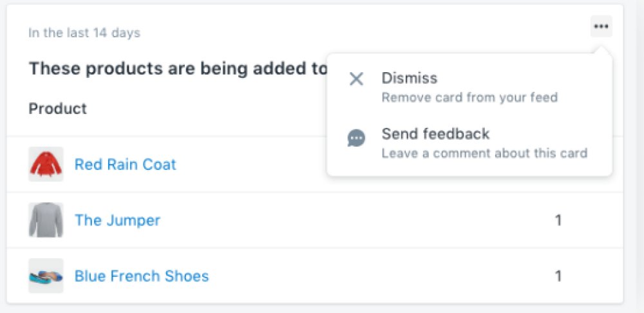644x313 pixels.
Task: Click empty space in the Red Rain Coat row
Action: point(251,164)
